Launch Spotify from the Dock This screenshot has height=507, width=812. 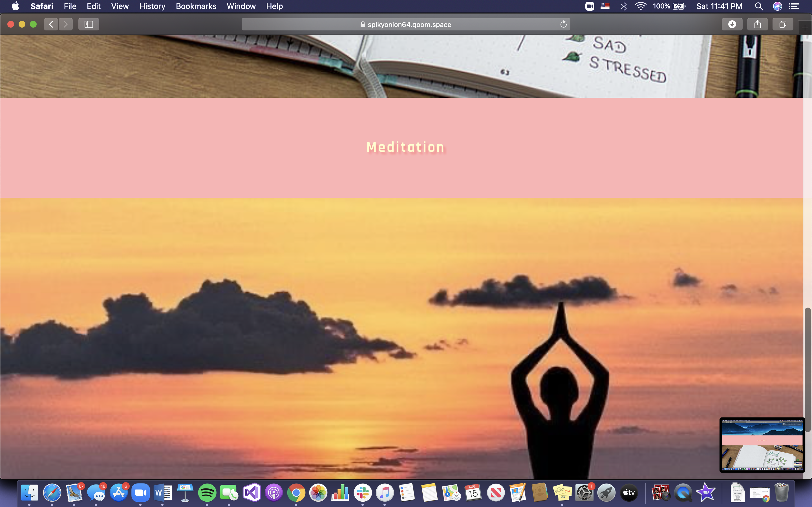pyautogui.click(x=207, y=493)
